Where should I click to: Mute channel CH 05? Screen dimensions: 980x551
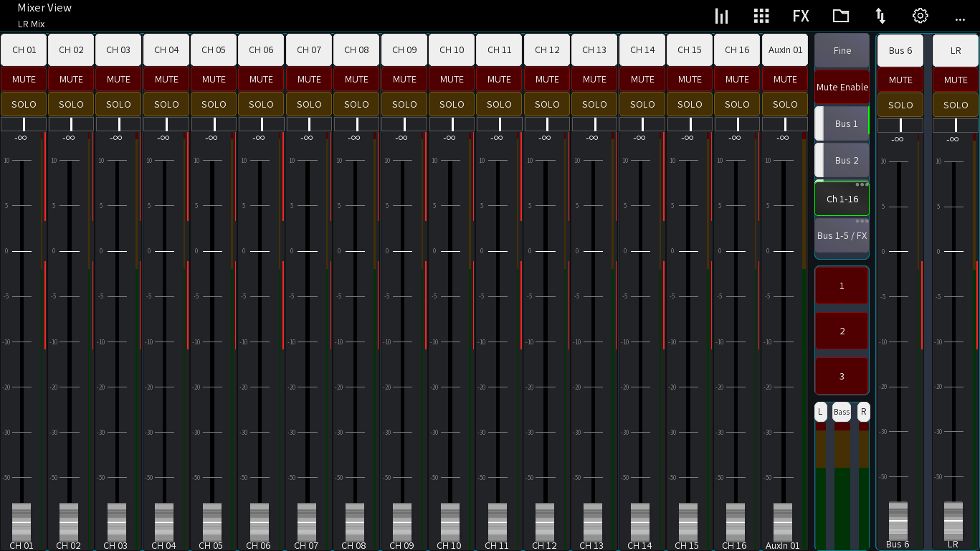coord(213,79)
